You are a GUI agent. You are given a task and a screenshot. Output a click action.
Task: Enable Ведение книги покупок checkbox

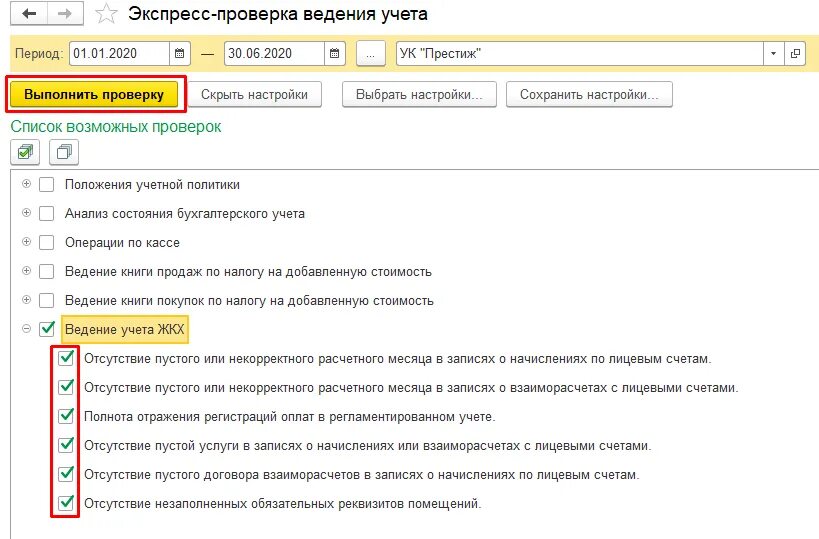(46, 300)
